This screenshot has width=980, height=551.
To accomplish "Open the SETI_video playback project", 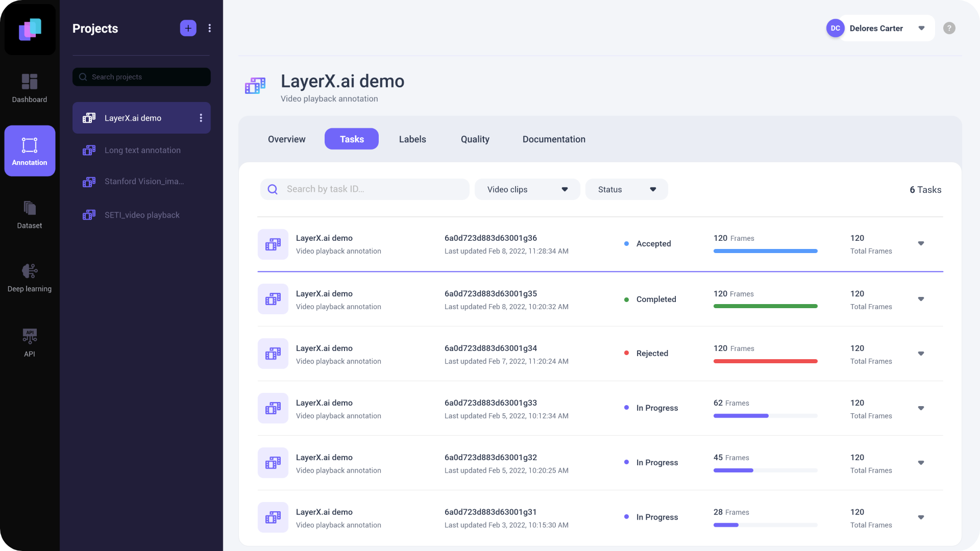I will [x=141, y=215].
